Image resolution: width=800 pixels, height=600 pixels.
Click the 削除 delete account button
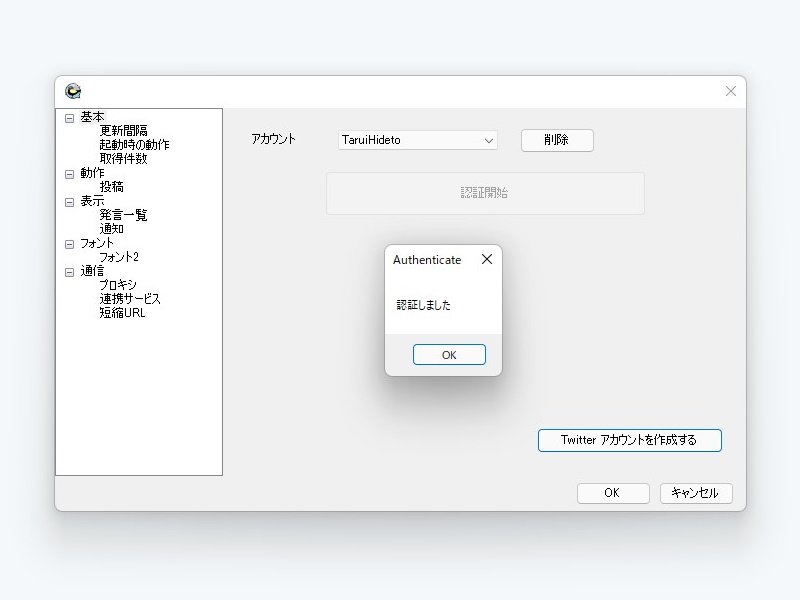pyautogui.click(x=557, y=140)
